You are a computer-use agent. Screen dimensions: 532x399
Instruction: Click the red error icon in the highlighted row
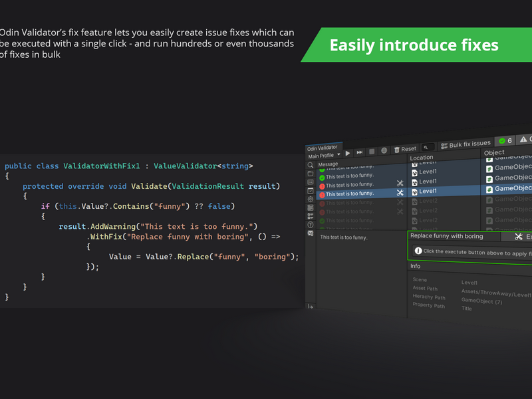pos(323,195)
